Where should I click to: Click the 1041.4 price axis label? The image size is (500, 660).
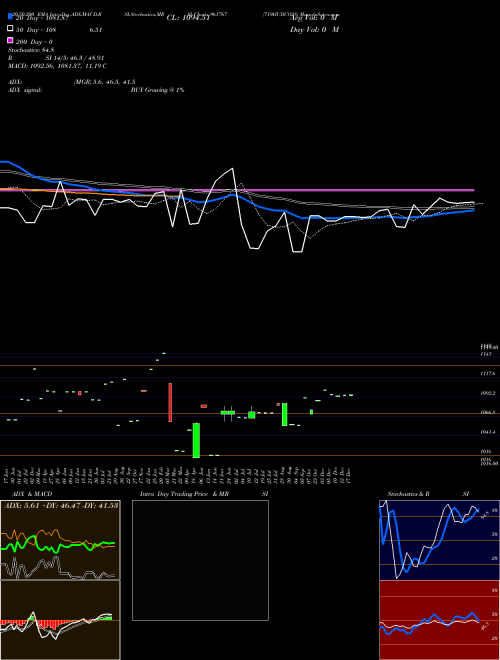point(488,432)
